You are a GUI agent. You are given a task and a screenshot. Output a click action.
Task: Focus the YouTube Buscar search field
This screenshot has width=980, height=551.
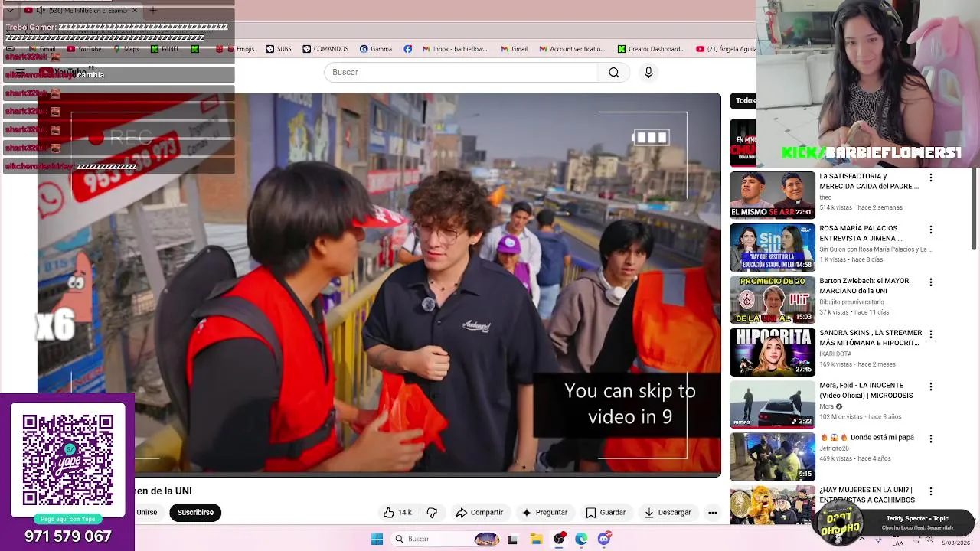[461, 72]
